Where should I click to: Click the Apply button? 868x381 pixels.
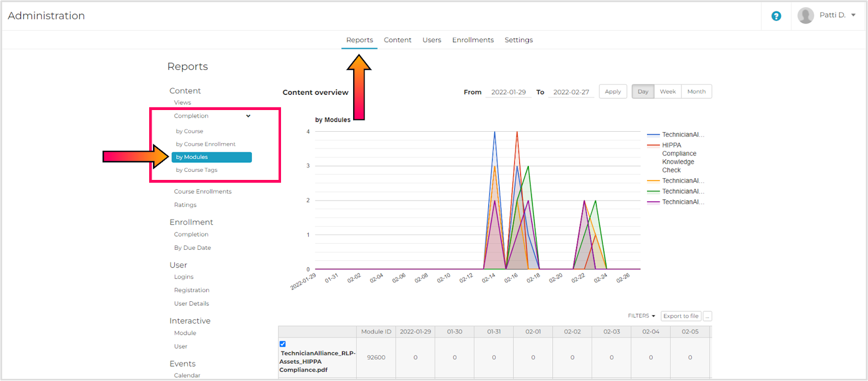click(x=613, y=92)
